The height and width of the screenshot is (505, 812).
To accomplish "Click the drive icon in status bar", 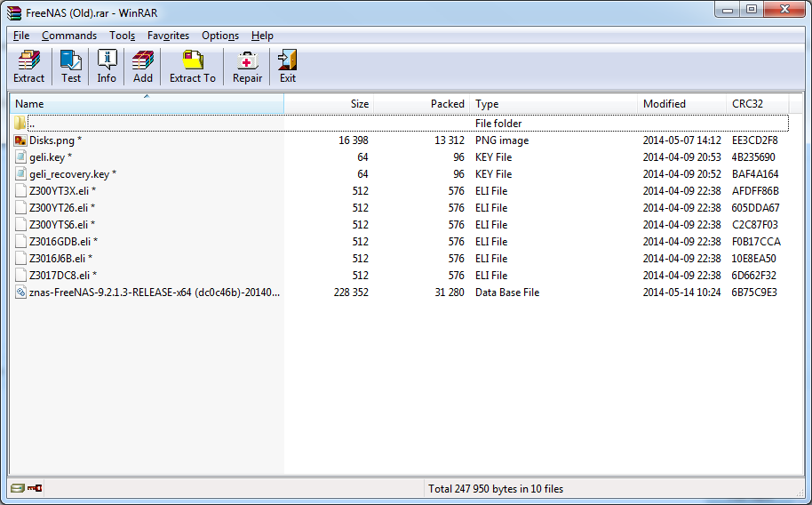I will [x=18, y=488].
